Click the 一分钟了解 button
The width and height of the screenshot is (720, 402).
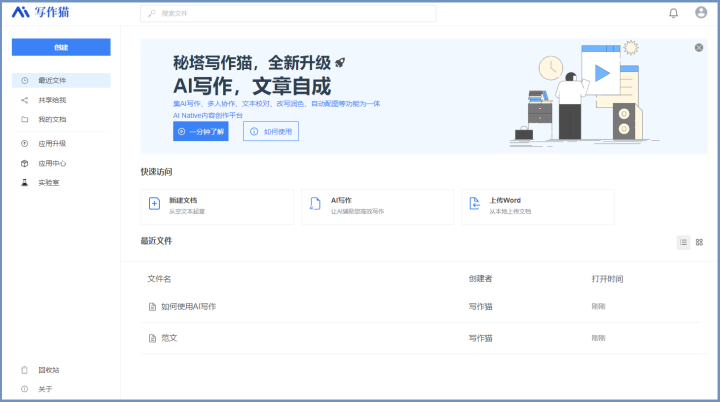tap(201, 131)
